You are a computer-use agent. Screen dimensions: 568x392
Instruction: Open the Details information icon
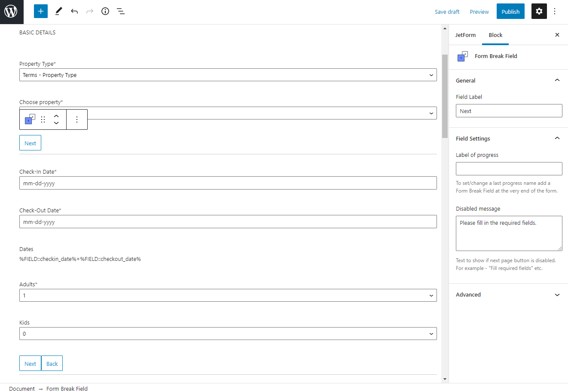tap(105, 11)
